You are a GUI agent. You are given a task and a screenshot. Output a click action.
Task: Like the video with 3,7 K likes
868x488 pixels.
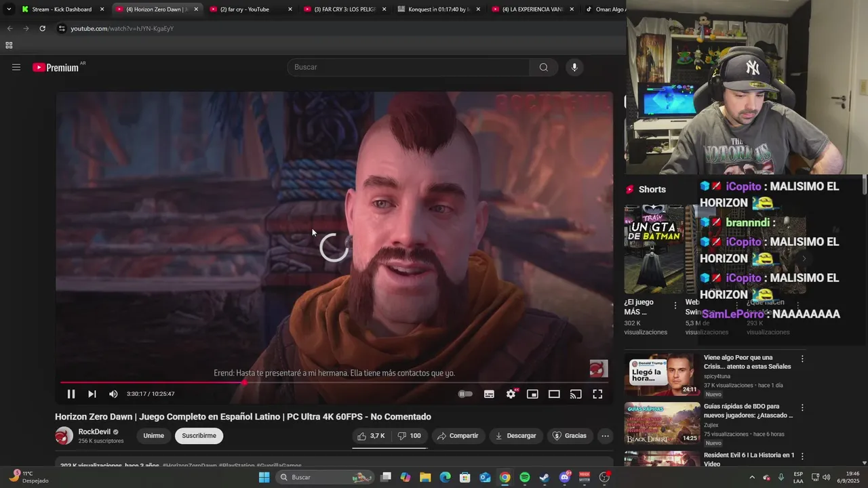click(372, 436)
